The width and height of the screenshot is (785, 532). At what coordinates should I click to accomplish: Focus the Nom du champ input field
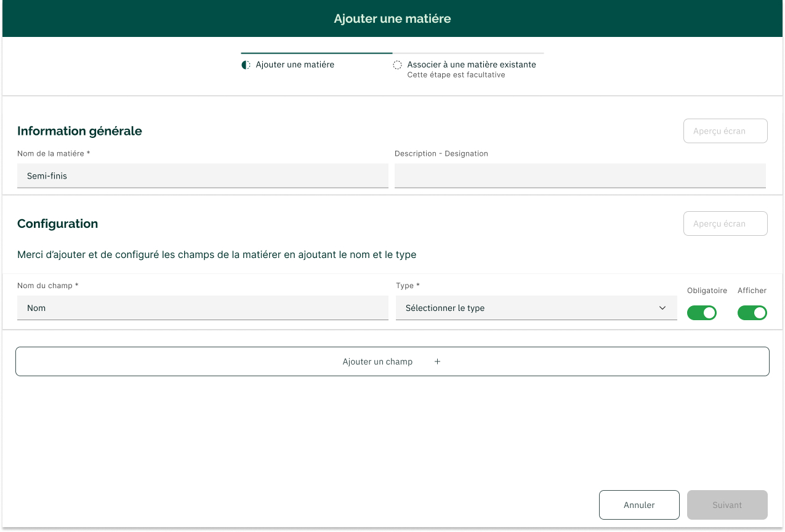click(x=203, y=308)
